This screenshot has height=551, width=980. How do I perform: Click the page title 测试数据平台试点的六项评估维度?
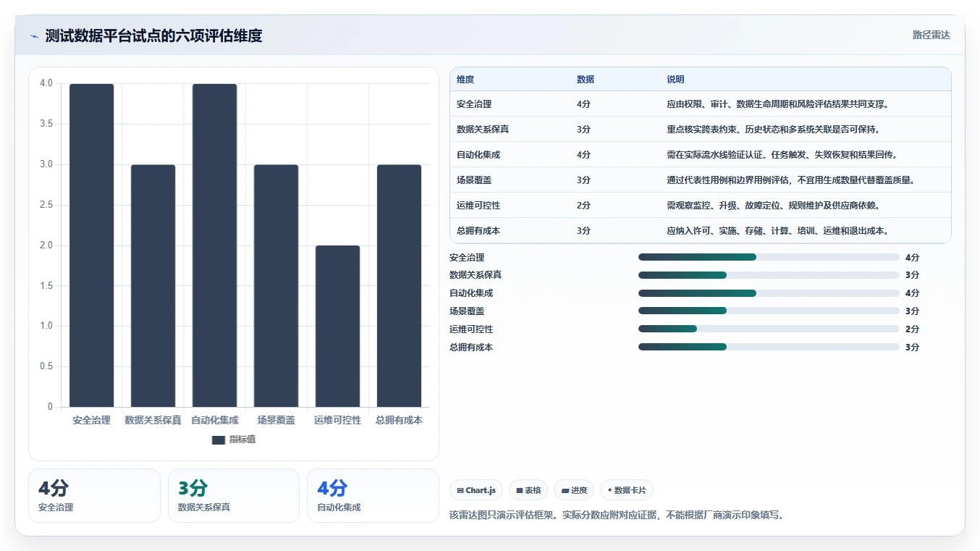coord(153,35)
